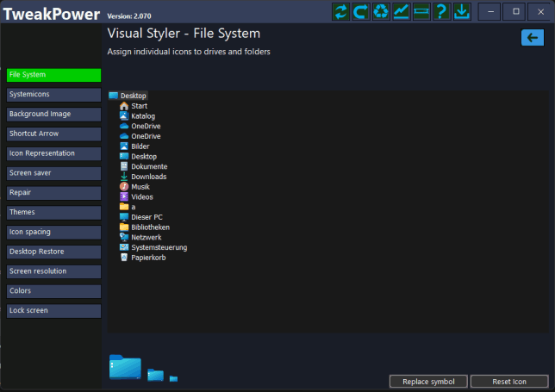Click the single curved-arrow redo icon
Viewport: 555px width, 392px height.
[361, 12]
